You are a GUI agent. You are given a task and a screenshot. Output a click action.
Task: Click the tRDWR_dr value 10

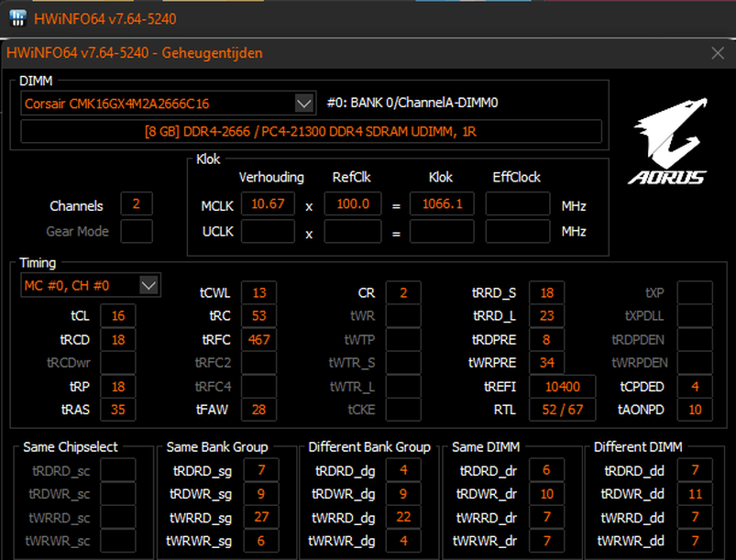coord(546,494)
